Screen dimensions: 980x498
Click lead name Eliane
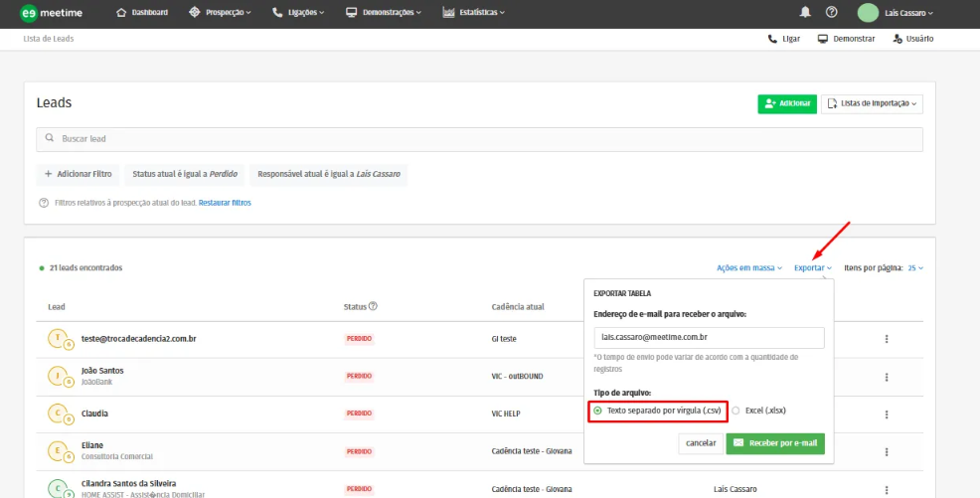point(92,445)
